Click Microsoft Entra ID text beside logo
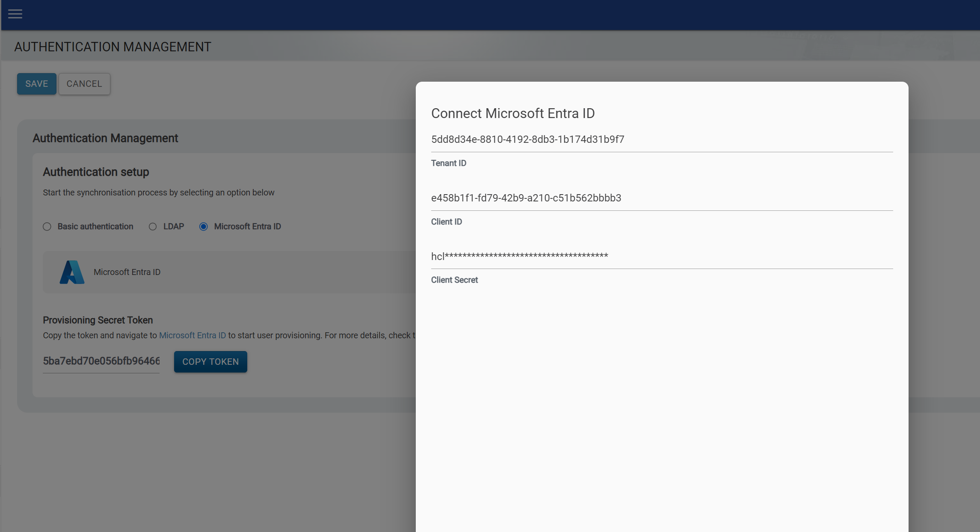Image resolution: width=980 pixels, height=532 pixels. 127,272
